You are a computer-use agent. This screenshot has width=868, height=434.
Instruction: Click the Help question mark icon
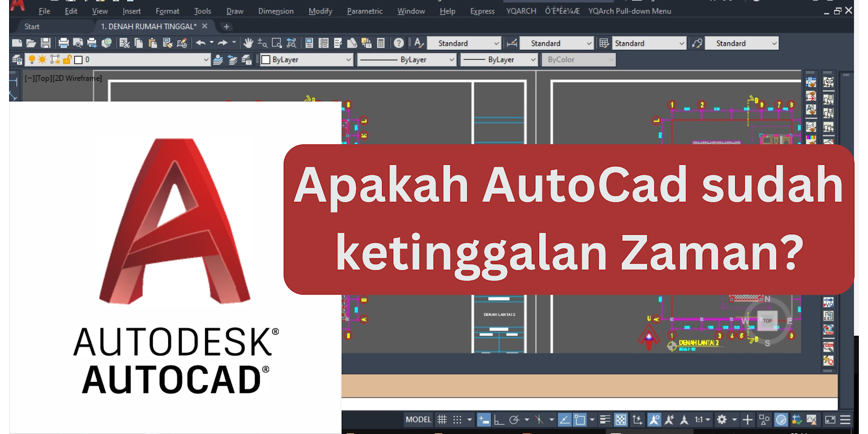(x=399, y=43)
